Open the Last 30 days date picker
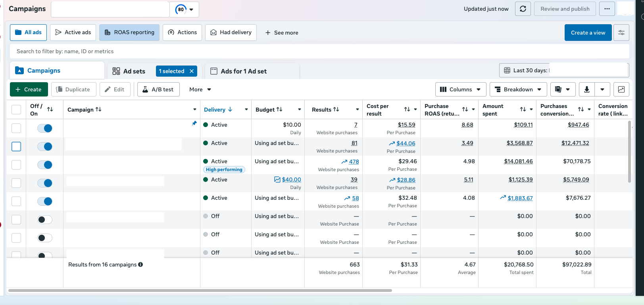Viewport: 644px width, 305px height. (564, 70)
